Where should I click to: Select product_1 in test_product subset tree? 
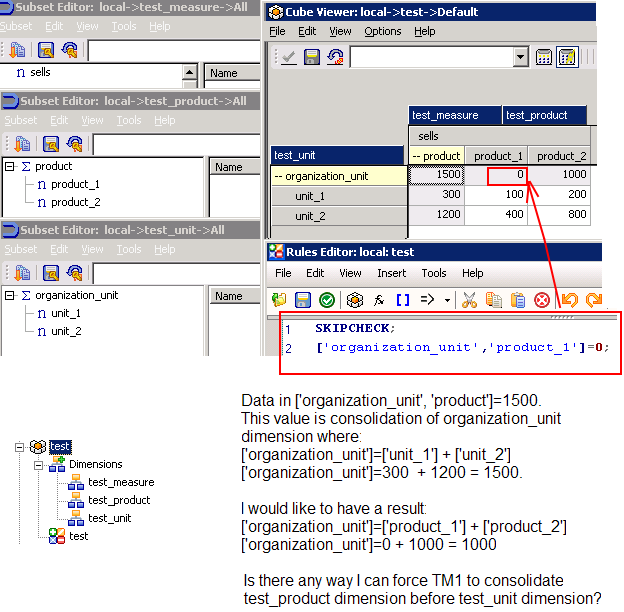(x=75, y=184)
